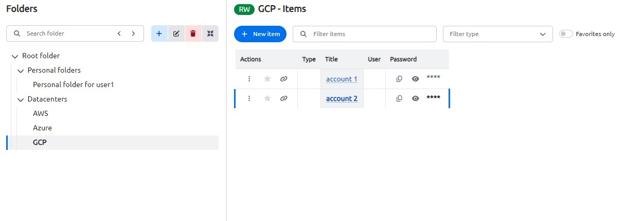Screen dimensions: 644x221
Task: Click the red delete folder trash icon
Action: (x=193, y=33)
